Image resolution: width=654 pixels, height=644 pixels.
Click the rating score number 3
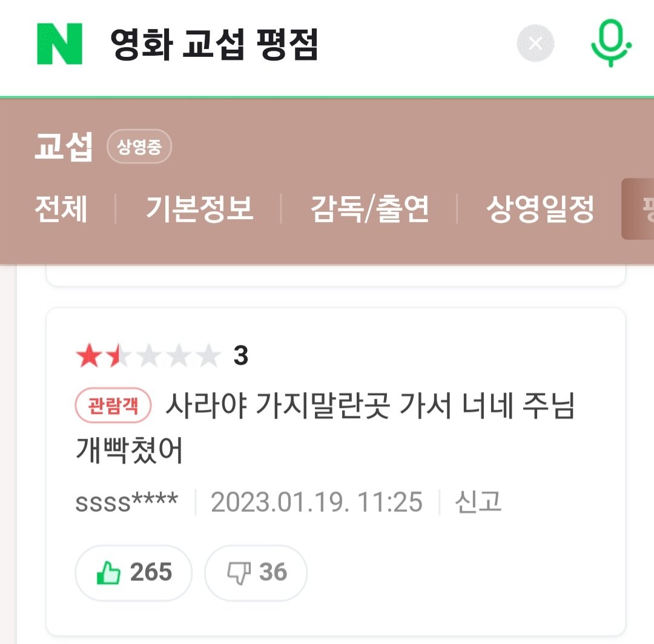pos(240,356)
